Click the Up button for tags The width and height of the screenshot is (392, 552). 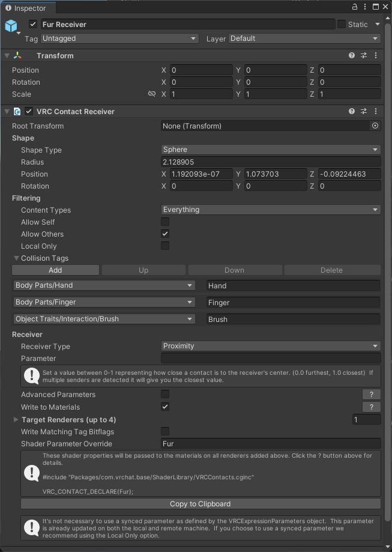click(143, 270)
